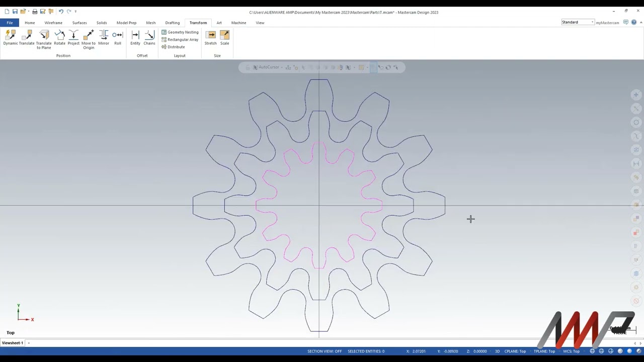This screenshot has height=362, width=644.
Task: Click the Z coordinate value 0.00000
Action: [x=480, y=351]
